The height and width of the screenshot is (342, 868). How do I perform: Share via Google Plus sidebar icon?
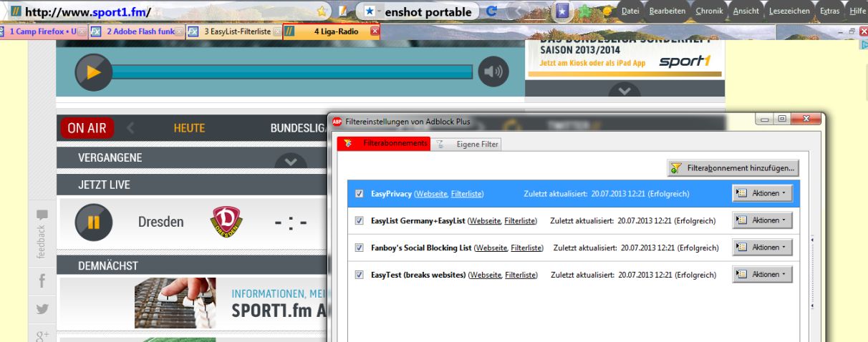42,334
